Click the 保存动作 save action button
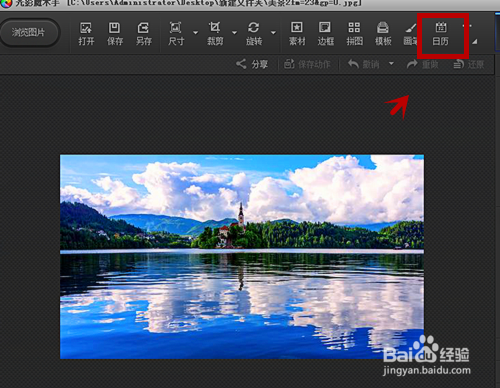 point(307,64)
